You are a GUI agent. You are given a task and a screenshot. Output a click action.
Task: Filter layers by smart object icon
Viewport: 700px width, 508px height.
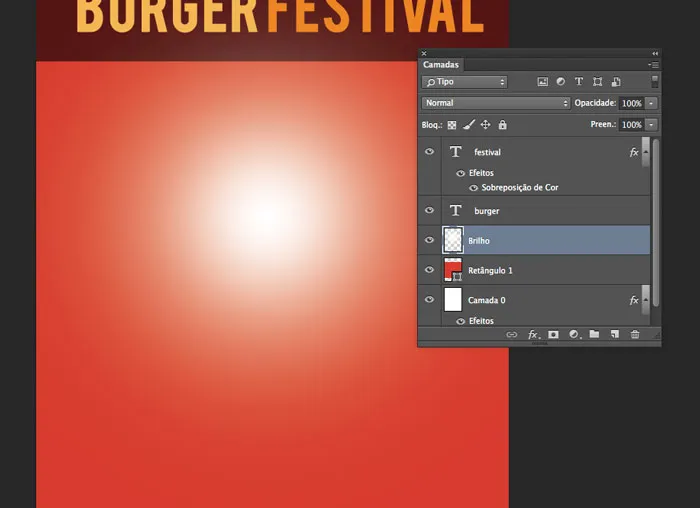616,82
